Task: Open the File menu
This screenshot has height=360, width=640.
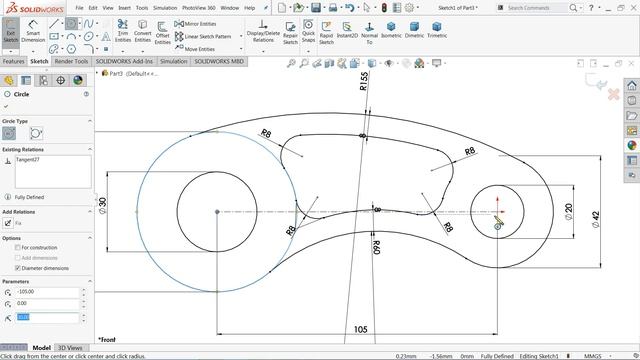Action: click(x=80, y=8)
